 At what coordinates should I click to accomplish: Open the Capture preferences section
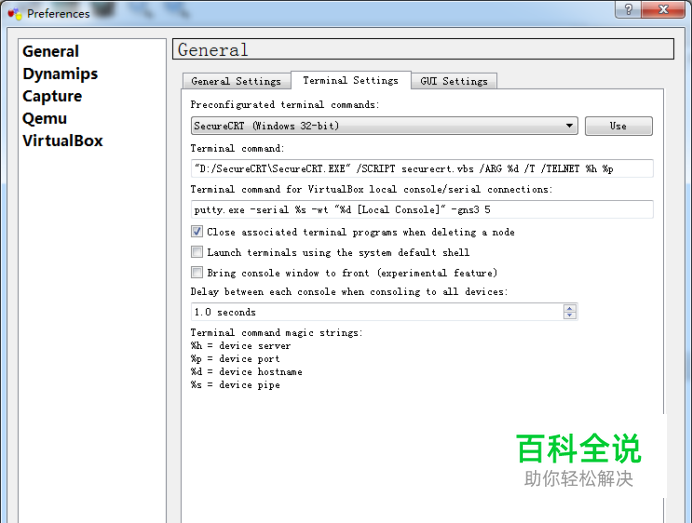point(52,96)
